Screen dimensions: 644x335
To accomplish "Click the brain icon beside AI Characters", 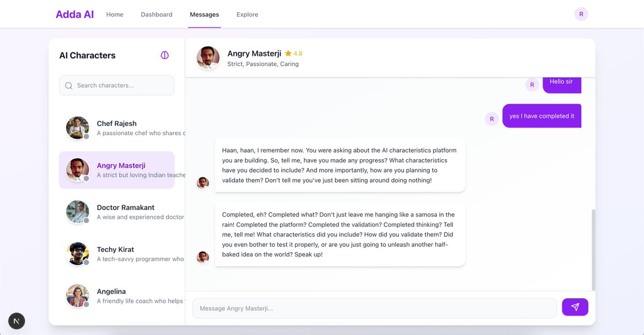I will click(165, 55).
